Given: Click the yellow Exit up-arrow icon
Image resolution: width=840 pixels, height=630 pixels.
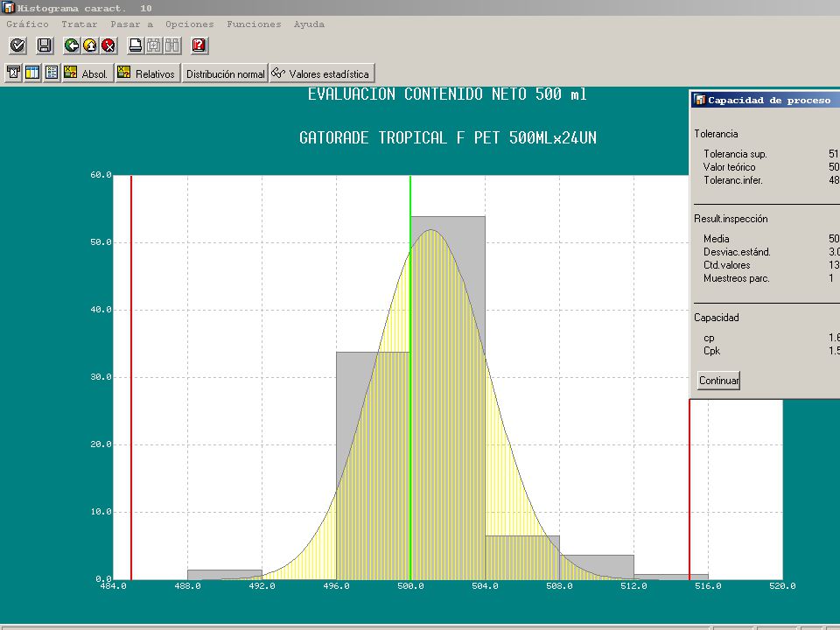Looking at the screenshot, I should (x=90, y=45).
